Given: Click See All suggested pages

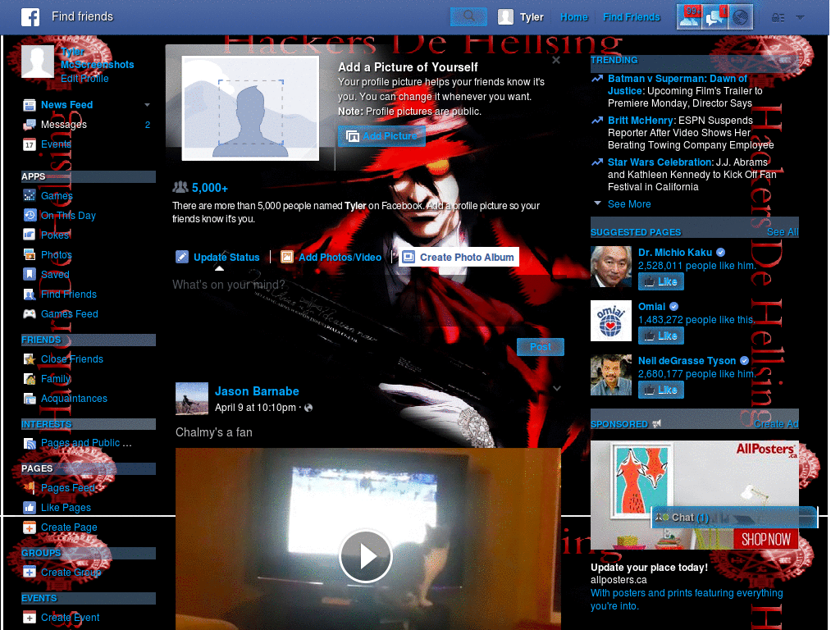Looking at the screenshot, I should click(x=782, y=232).
